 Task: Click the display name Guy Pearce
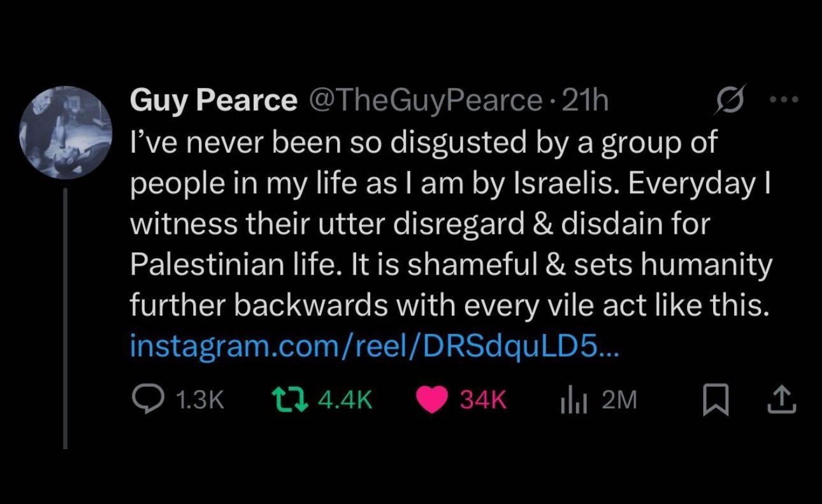click(213, 101)
